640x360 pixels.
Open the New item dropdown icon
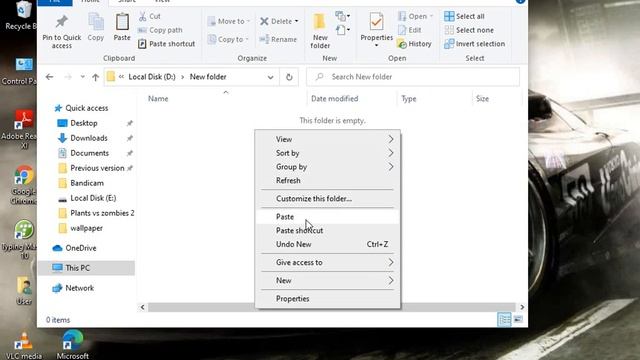click(x=342, y=16)
